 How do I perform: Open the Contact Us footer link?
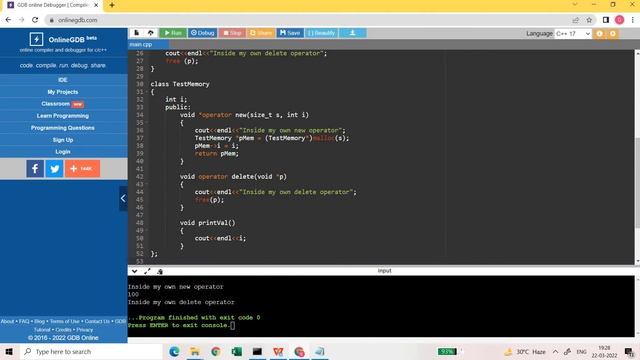(97, 321)
